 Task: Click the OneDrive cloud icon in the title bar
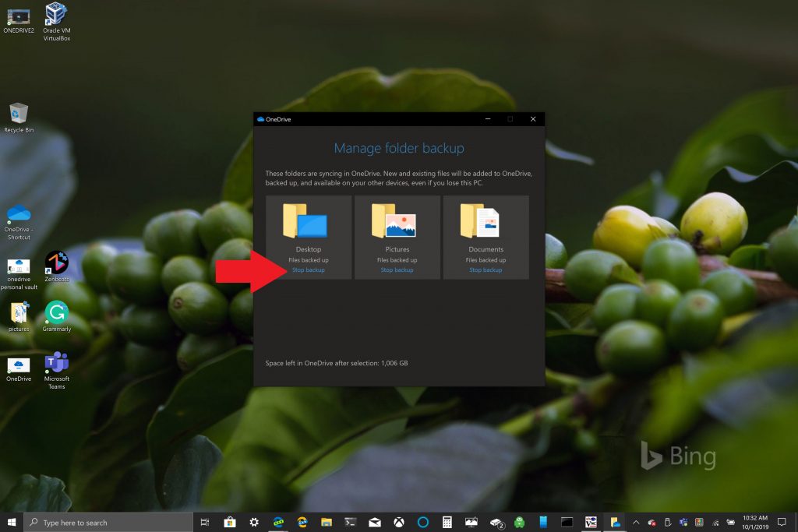[x=260, y=119]
